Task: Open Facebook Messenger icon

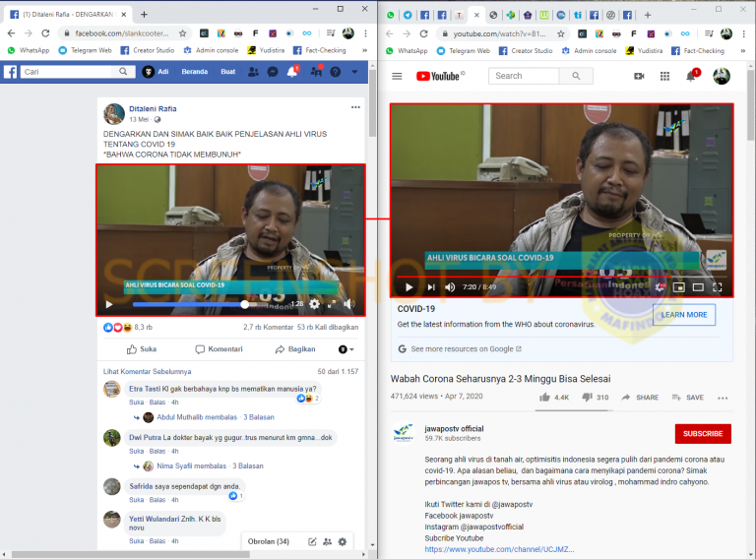Action: [273, 72]
